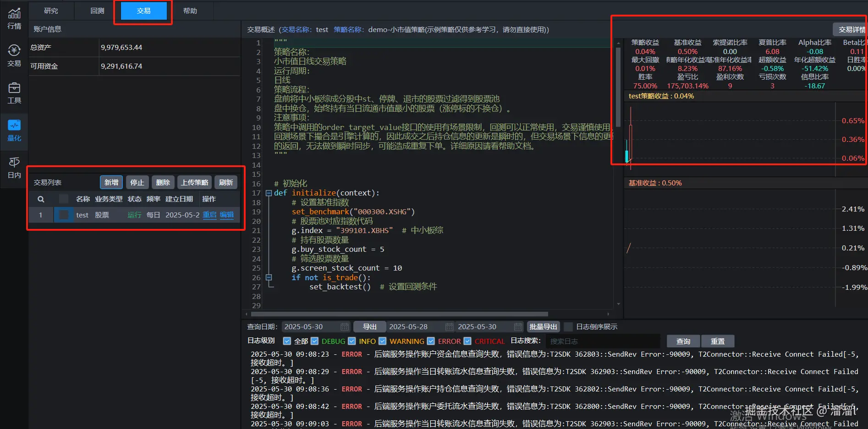The image size is (868, 429).
Task: Uncheck the DEBUG log level checkbox
Action: tap(314, 341)
